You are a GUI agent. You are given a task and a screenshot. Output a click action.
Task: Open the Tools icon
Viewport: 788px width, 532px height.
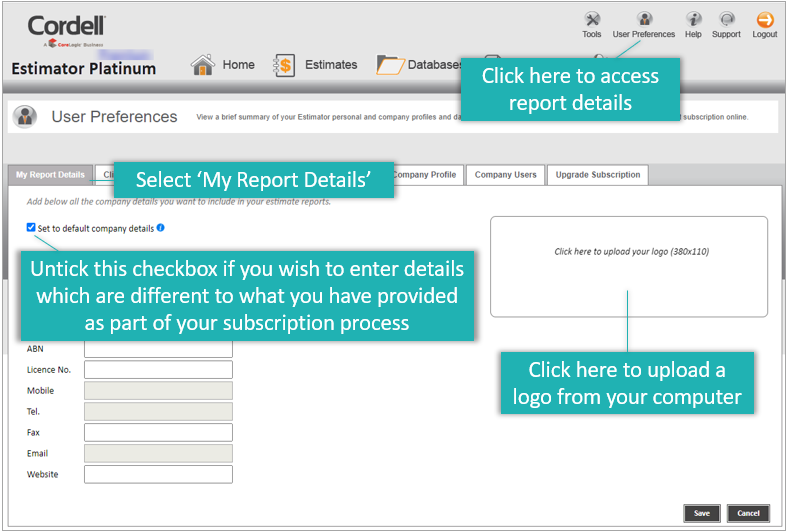[x=592, y=20]
